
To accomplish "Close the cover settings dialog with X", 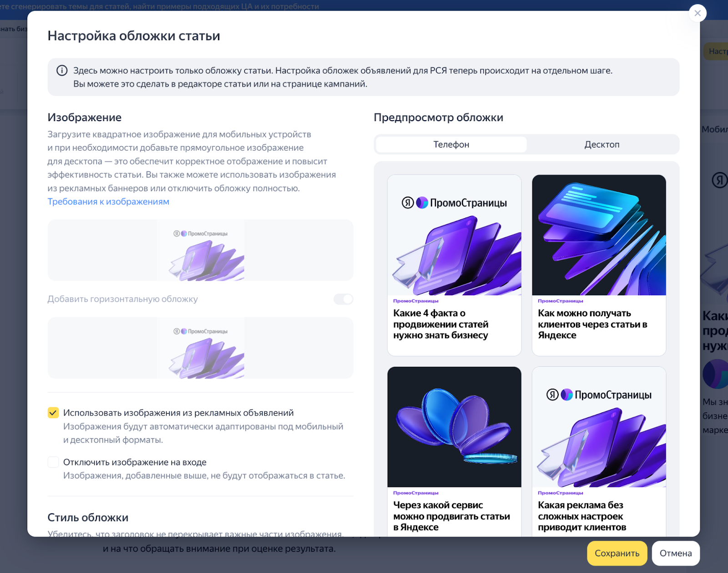I will (698, 13).
